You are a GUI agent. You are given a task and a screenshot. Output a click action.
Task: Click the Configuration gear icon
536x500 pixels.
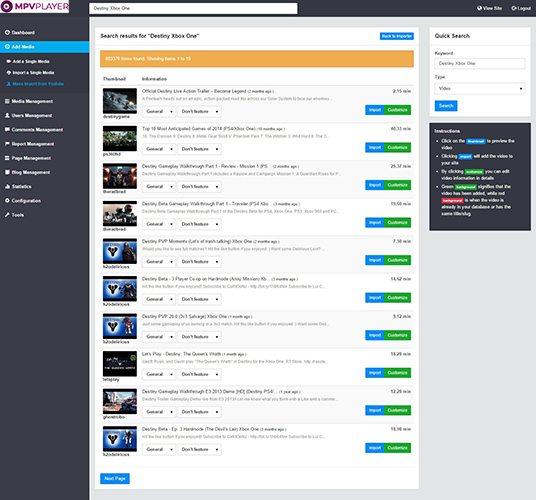pyautogui.click(x=7, y=201)
